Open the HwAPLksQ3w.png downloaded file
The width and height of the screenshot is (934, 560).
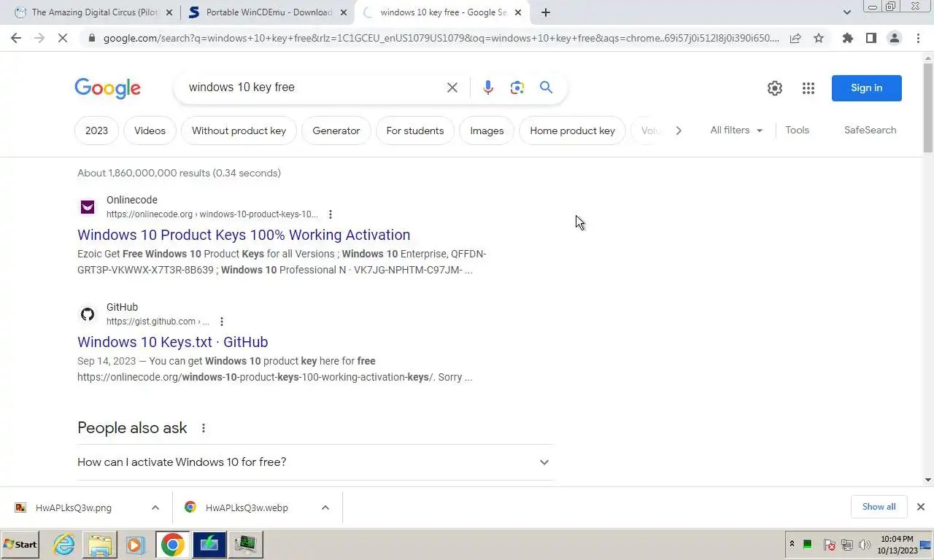click(x=73, y=507)
